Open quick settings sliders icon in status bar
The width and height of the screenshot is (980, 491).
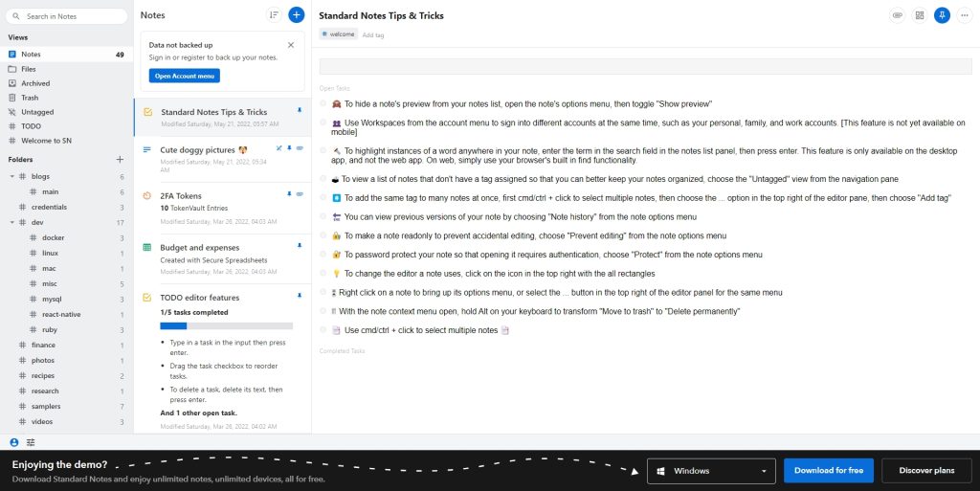tap(31, 442)
